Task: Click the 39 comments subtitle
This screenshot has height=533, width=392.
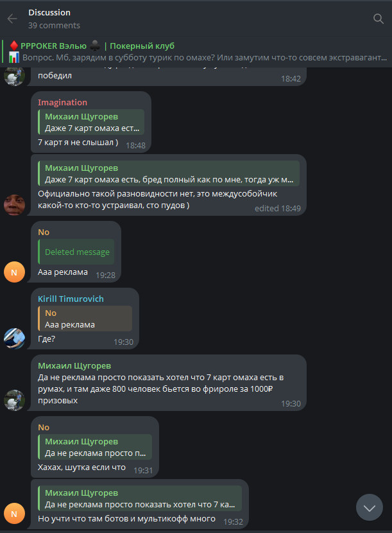Action: [x=54, y=26]
